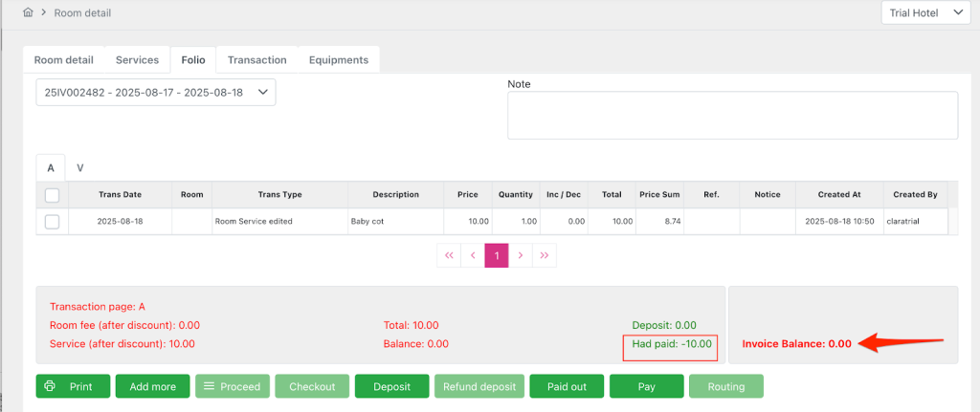Open the Trial Hotel dropdown
980x412 pixels.
tap(924, 13)
